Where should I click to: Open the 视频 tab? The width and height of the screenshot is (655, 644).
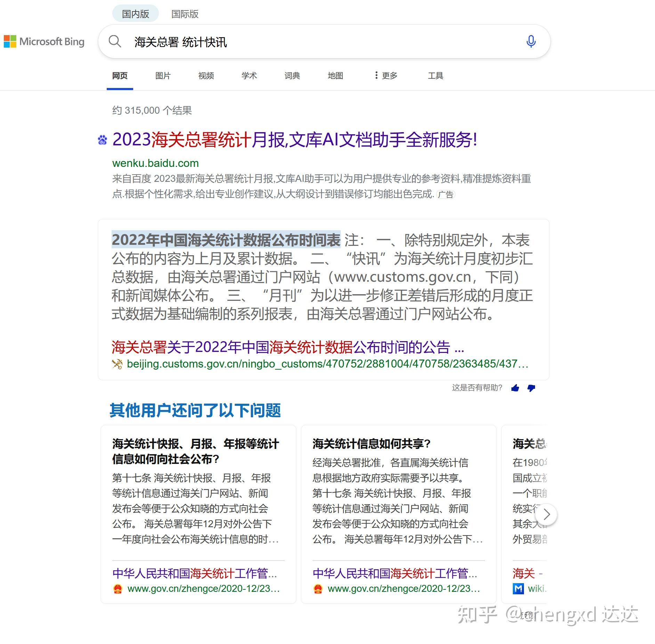point(206,76)
